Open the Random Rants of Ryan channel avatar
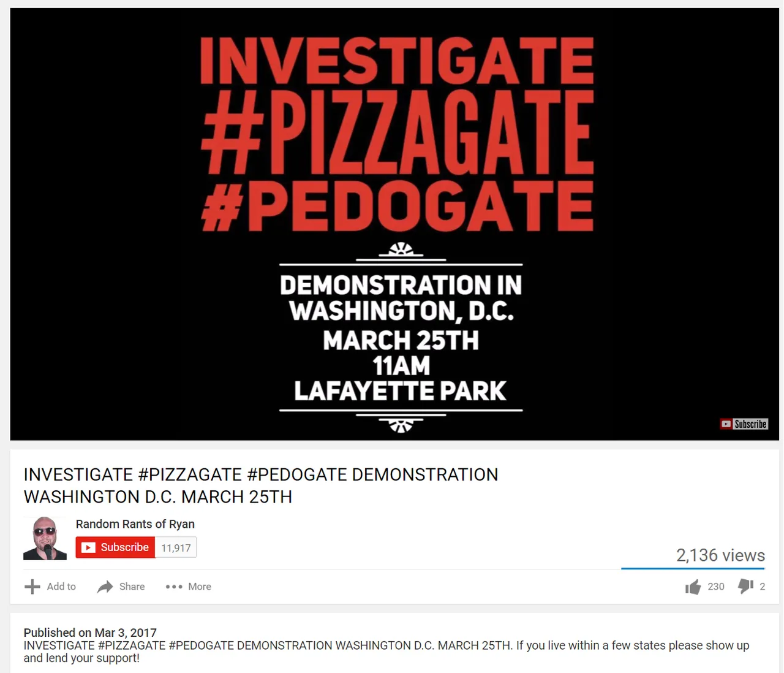The image size is (784, 673). [x=45, y=538]
